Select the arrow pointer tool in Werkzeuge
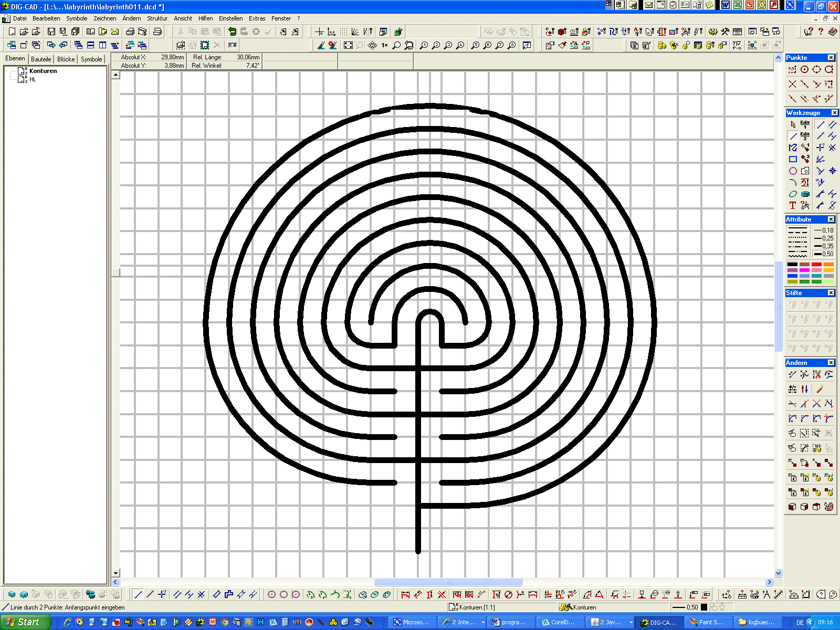840x630 pixels. click(793, 124)
